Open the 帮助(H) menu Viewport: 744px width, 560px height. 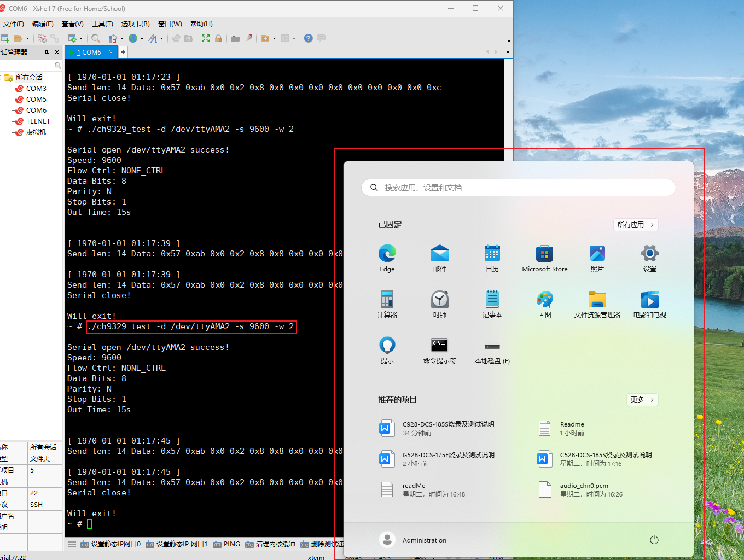tap(201, 24)
